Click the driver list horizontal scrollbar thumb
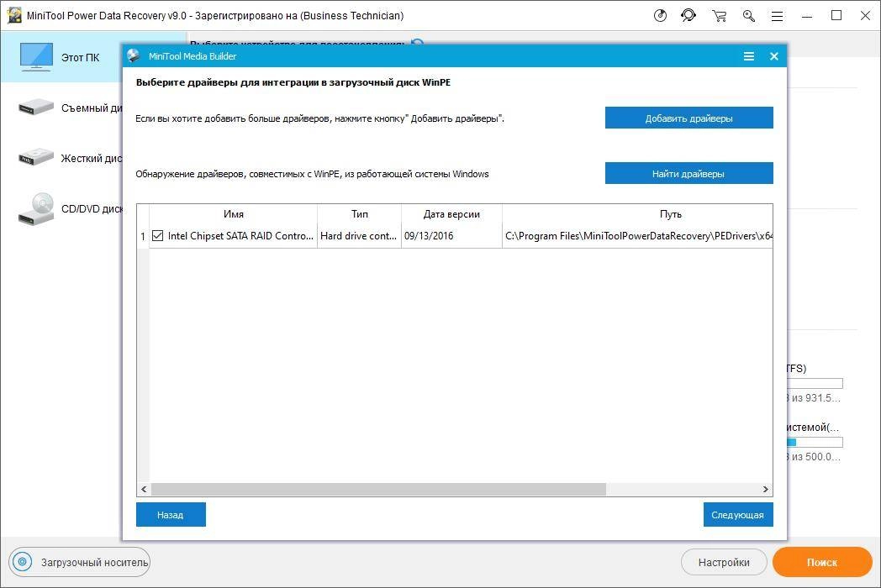Viewport: 881px width, 588px height. coord(378,489)
